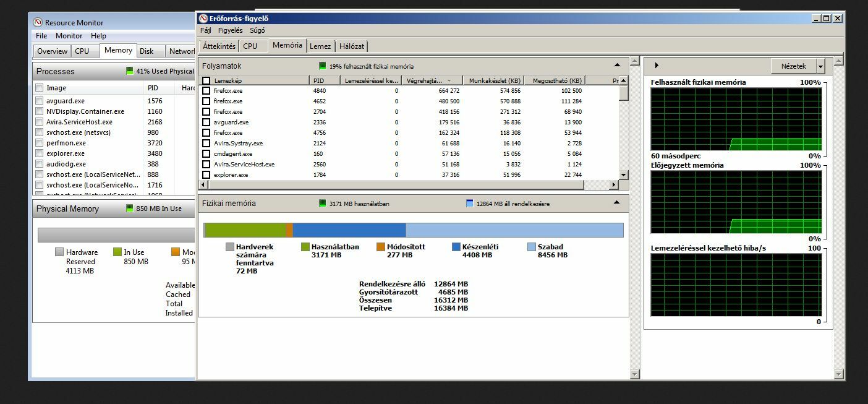Open Monitor menu in Resource Monitor window
The height and width of the screenshot is (404, 868).
click(x=69, y=36)
